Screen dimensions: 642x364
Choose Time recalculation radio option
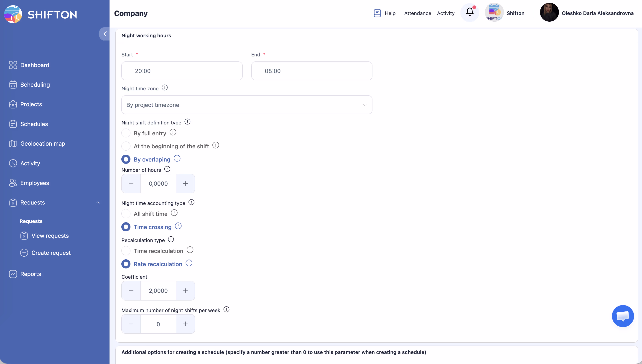click(126, 251)
